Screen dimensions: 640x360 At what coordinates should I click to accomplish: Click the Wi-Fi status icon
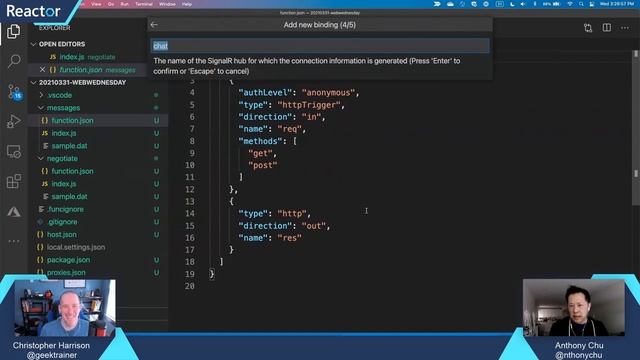point(570,4)
